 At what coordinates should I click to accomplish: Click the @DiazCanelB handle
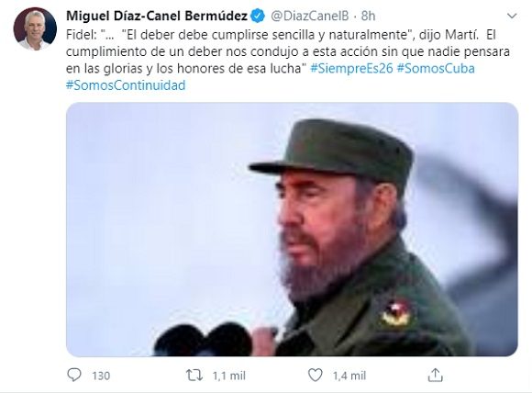tap(310, 16)
